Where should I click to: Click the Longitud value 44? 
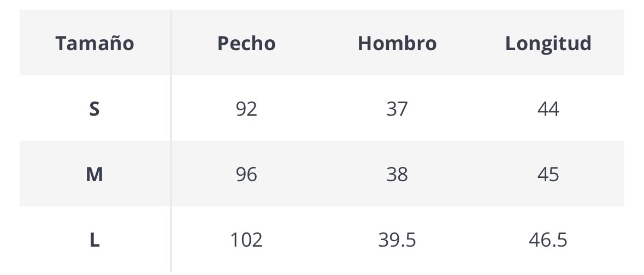pyautogui.click(x=548, y=109)
